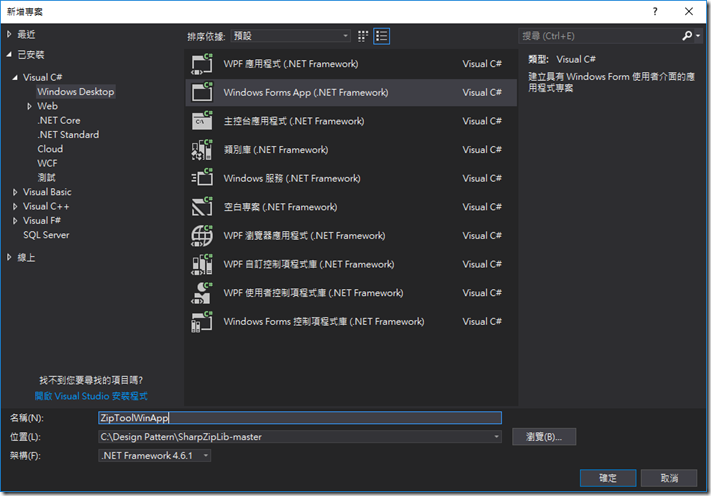Select SQL Server category
711x496 pixels.
click(46, 235)
